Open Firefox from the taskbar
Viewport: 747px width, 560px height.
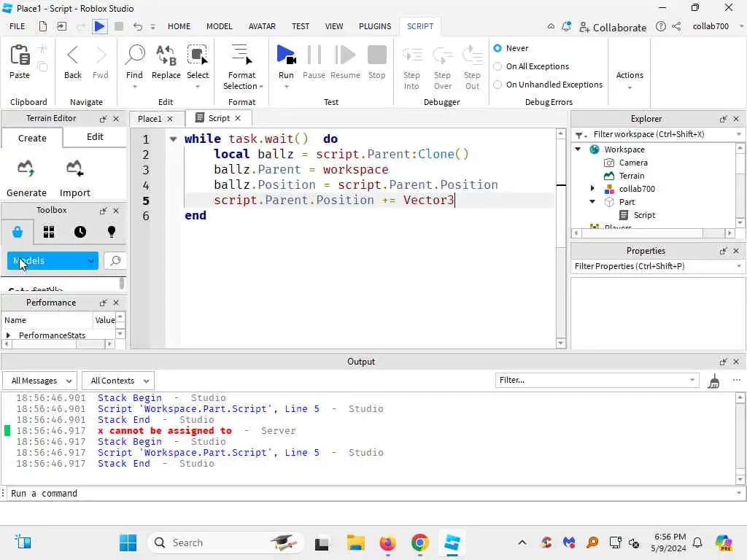pyautogui.click(x=387, y=542)
